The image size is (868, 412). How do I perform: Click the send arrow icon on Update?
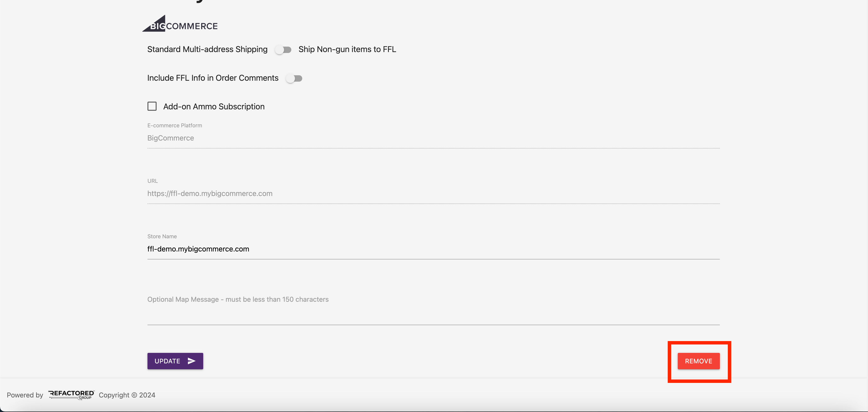[191, 361]
